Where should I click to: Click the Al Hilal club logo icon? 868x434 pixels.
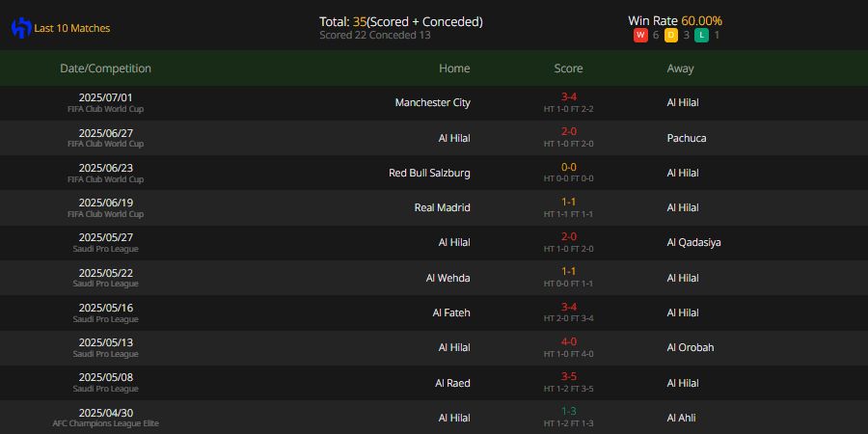pos(21,28)
